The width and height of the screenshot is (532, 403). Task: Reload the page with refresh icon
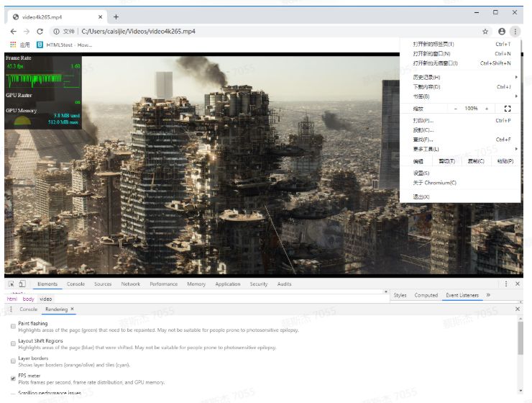[40, 32]
